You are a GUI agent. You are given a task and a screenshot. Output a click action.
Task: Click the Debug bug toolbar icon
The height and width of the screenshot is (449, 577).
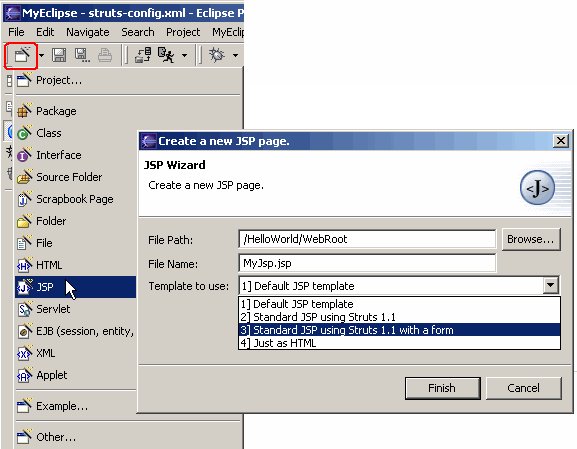216,55
